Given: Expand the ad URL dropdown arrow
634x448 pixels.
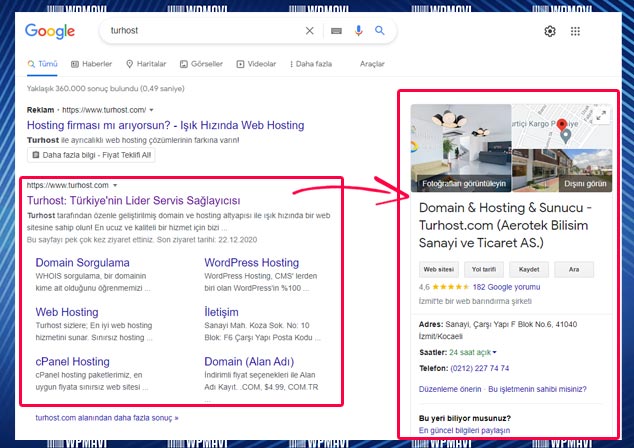Looking at the screenshot, I should (152, 110).
